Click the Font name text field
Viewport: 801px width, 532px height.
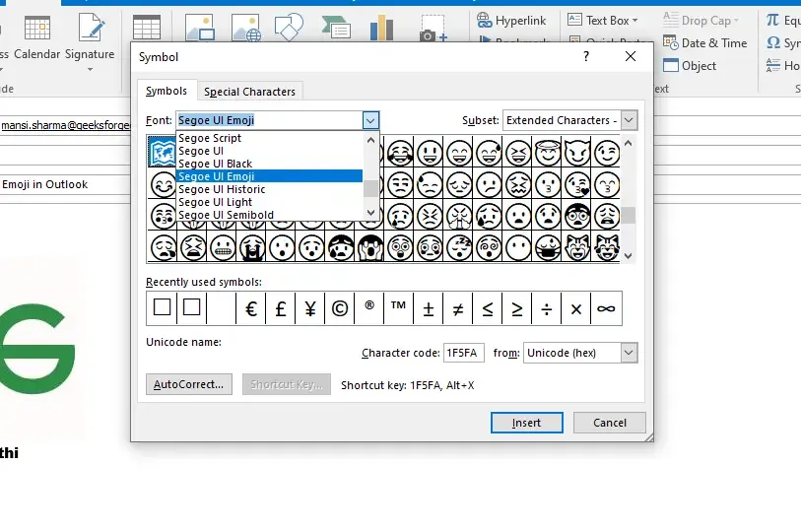(270, 120)
